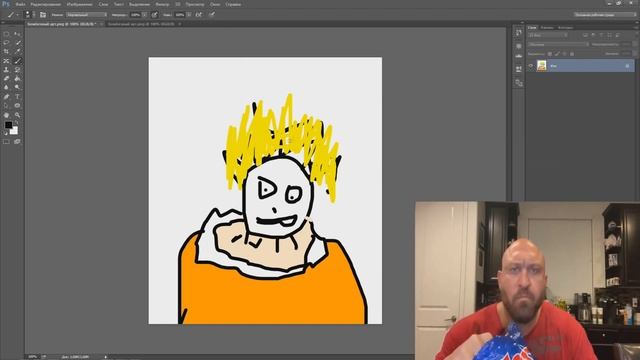The width and height of the screenshot is (640, 360).
Task: Click the black foreground color swatch
Action: (8, 125)
